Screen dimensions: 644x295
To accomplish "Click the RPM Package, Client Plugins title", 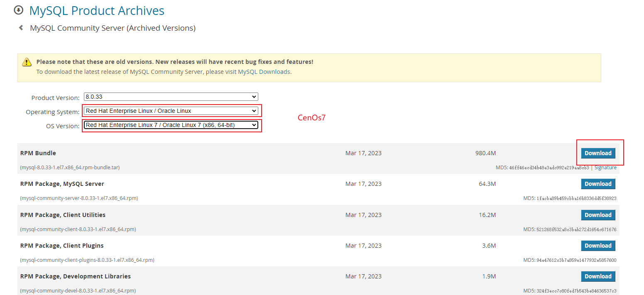I will pos(62,246).
